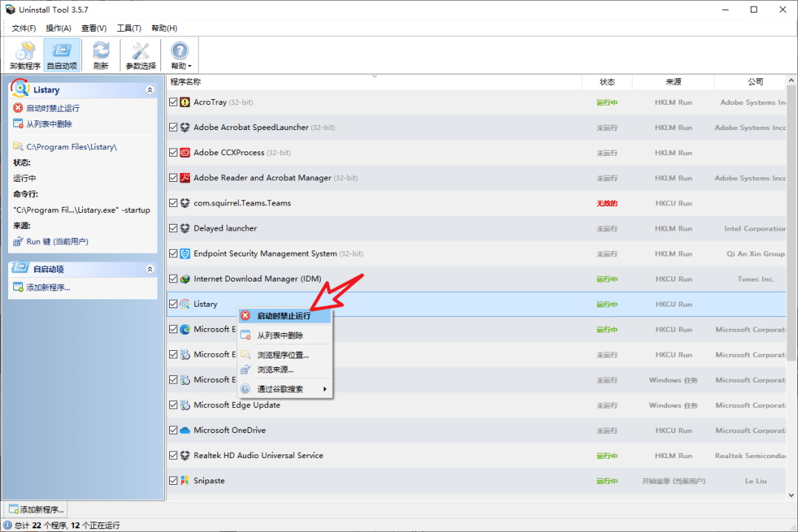Uncheck Endpoint Security Management System checkbox
The height and width of the screenshot is (532, 798).
coord(173,253)
